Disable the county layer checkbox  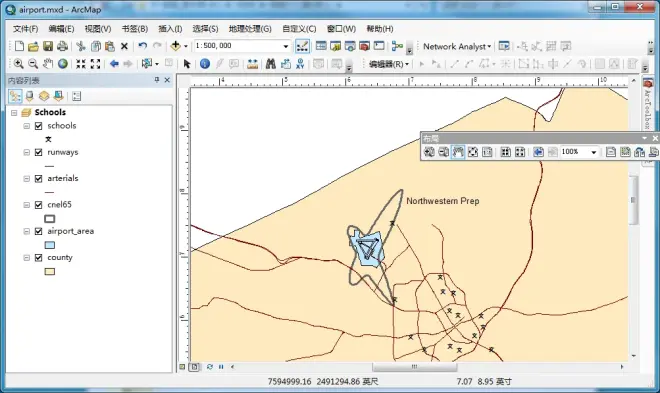click(39, 258)
